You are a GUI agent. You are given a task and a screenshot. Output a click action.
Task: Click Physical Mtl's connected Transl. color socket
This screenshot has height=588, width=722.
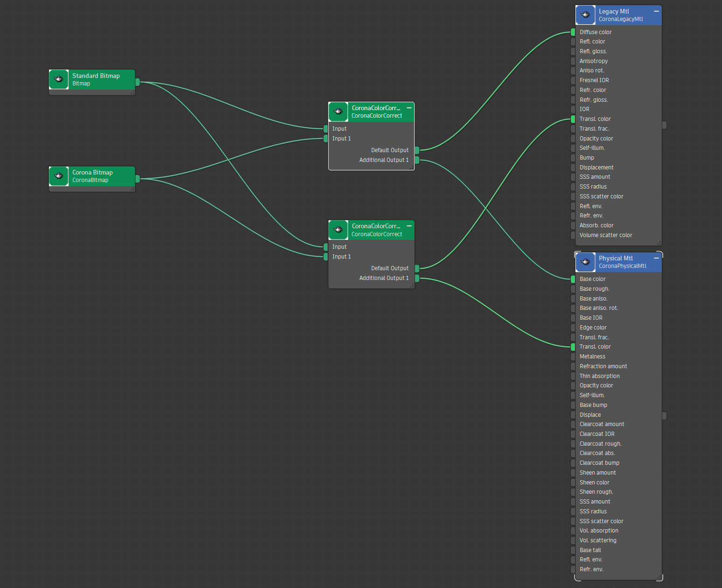tap(573, 347)
